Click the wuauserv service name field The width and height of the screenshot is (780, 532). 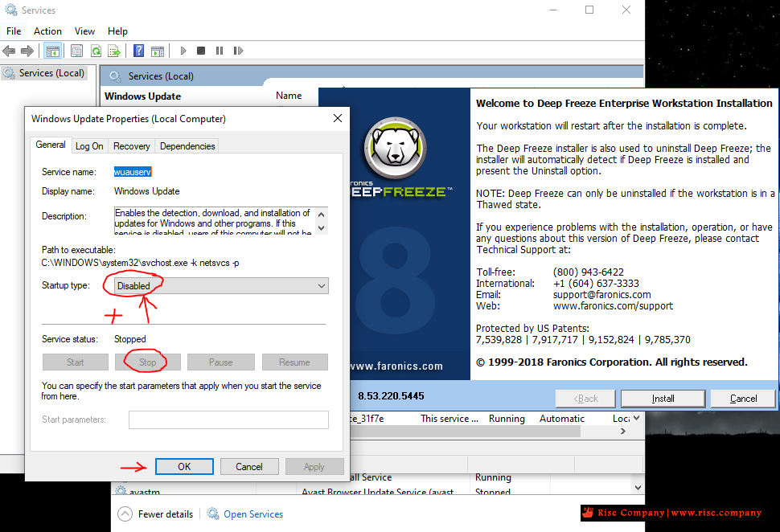pos(133,172)
